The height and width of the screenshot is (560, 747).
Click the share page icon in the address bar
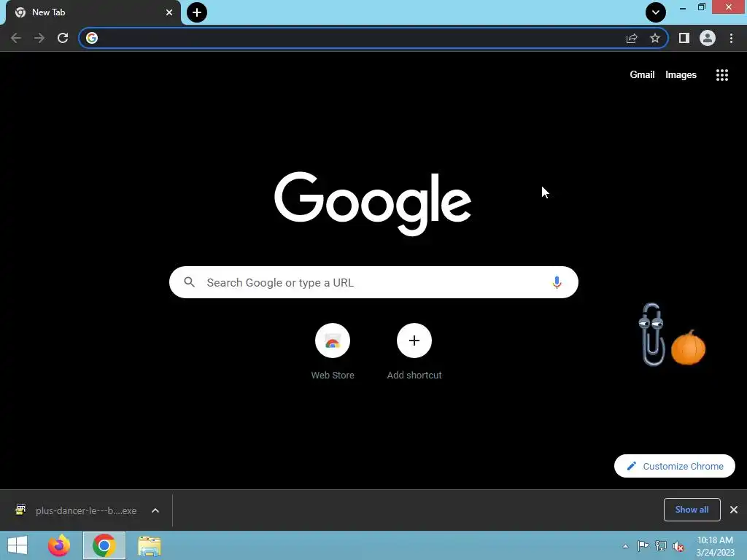632,38
